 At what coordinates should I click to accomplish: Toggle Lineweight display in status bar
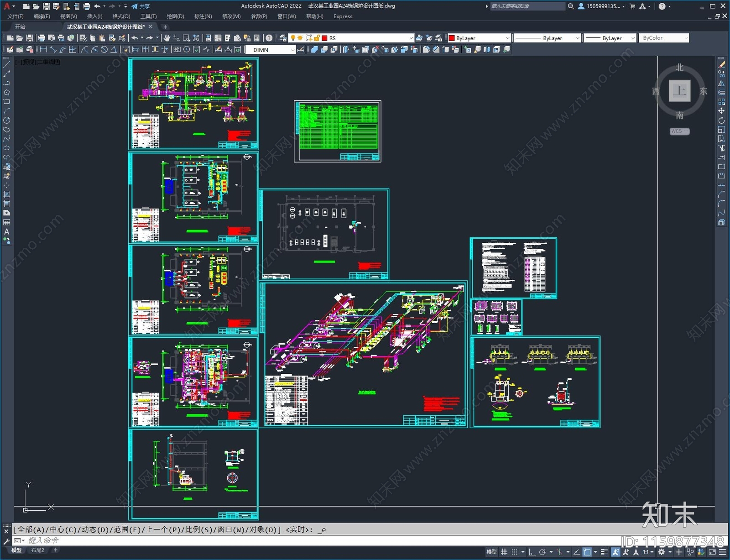point(604,552)
